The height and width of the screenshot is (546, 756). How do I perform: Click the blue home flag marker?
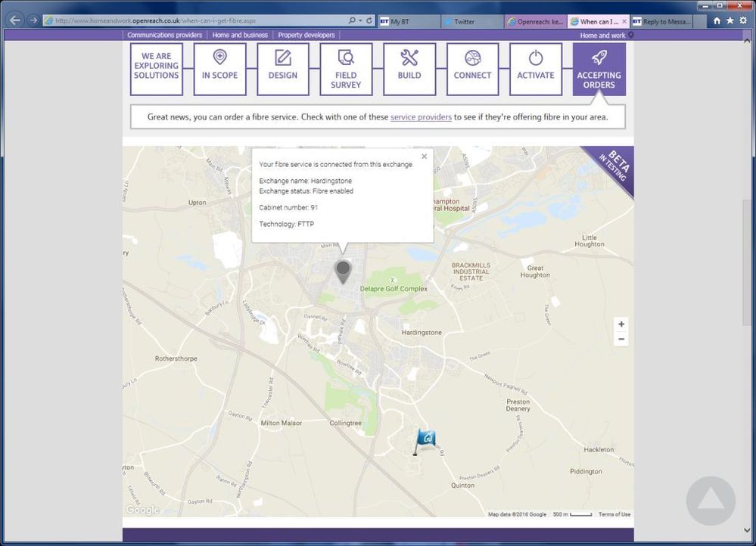pyautogui.click(x=425, y=442)
